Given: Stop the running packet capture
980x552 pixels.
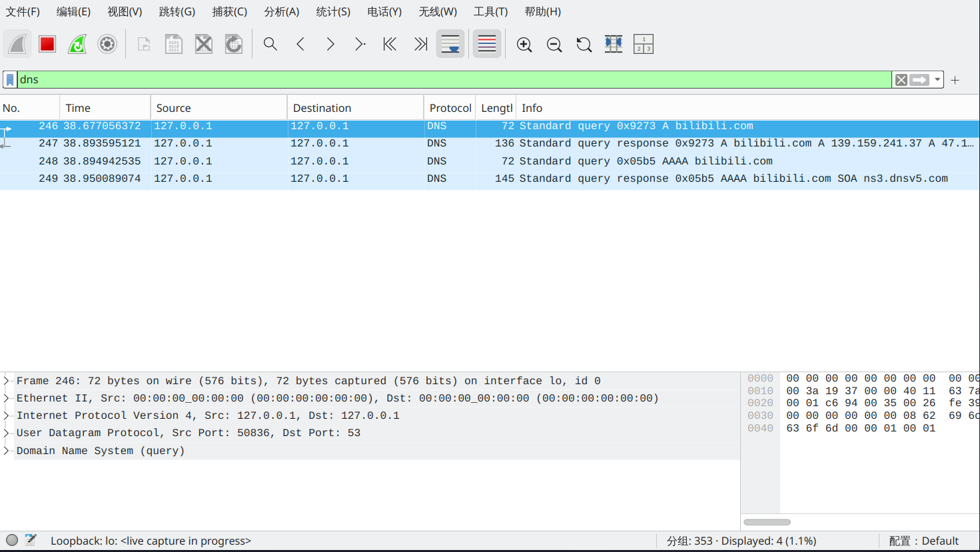Looking at the screenshot, I should [47, 45].
